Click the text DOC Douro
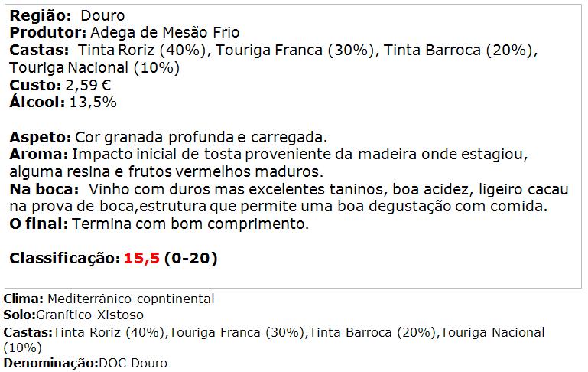Image resolution: width=588 pixels, height=372 pixels. point(133,364)
